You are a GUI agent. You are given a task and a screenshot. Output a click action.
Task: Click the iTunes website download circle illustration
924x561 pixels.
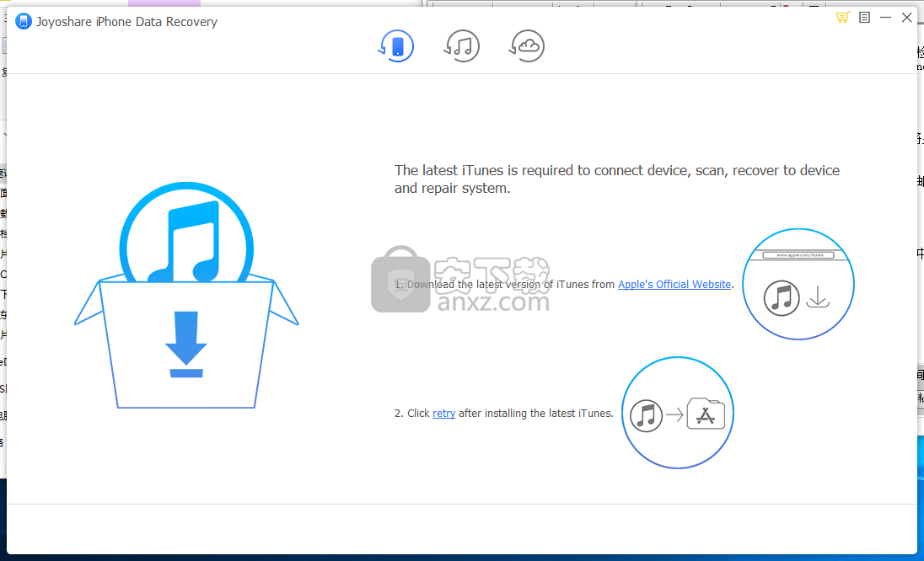click(798, 284)
